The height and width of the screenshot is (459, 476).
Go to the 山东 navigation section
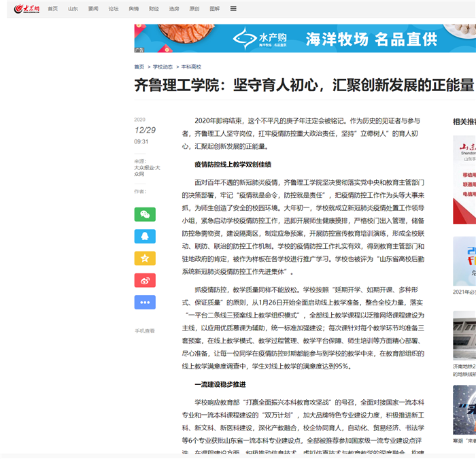click(x=73, y=9)
